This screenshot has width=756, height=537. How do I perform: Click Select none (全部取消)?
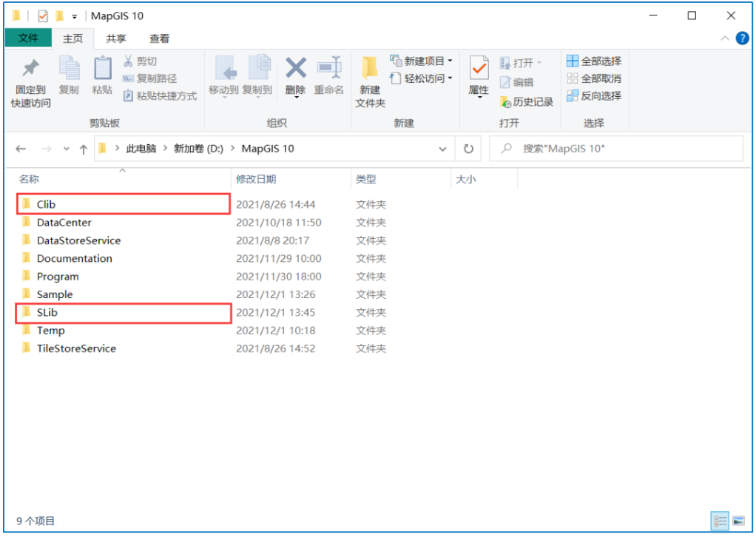coord(594,78)
